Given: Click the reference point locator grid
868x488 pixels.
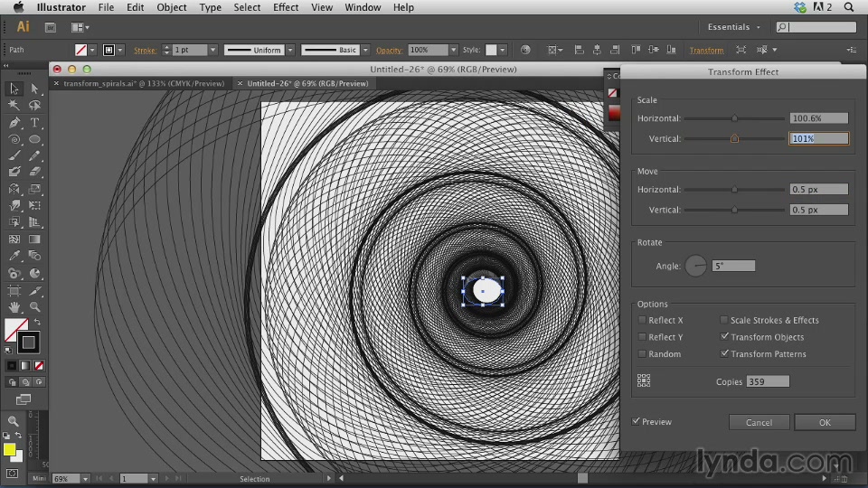Looking at the screenshot, I should [x=643, y=380].
